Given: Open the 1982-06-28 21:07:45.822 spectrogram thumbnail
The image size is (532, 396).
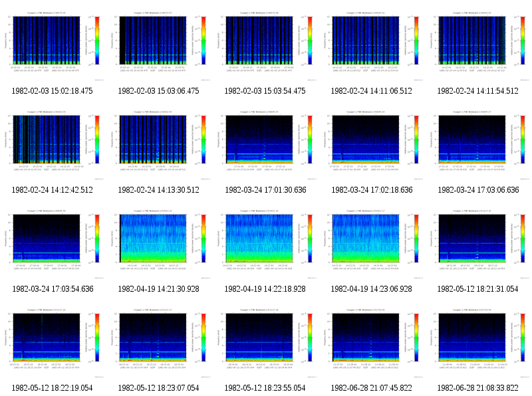Looking at the screenshot, I should tap(372, 342).
